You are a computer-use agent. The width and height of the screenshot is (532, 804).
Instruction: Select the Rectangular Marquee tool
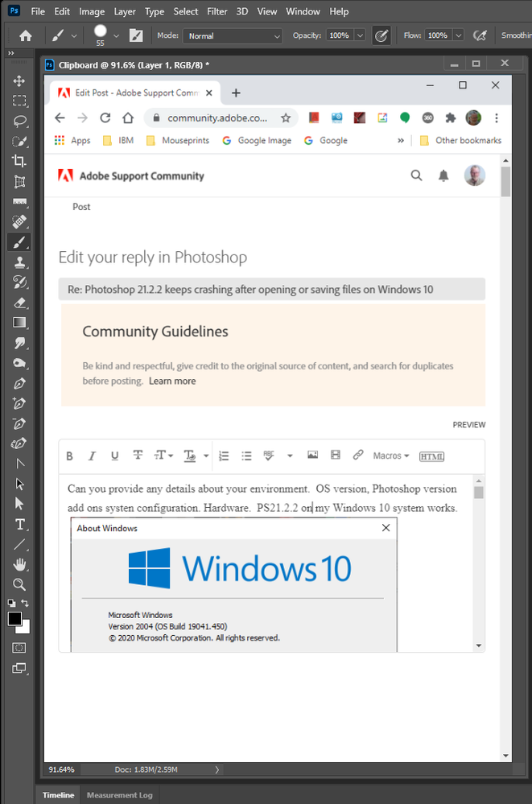coord(19,101)
